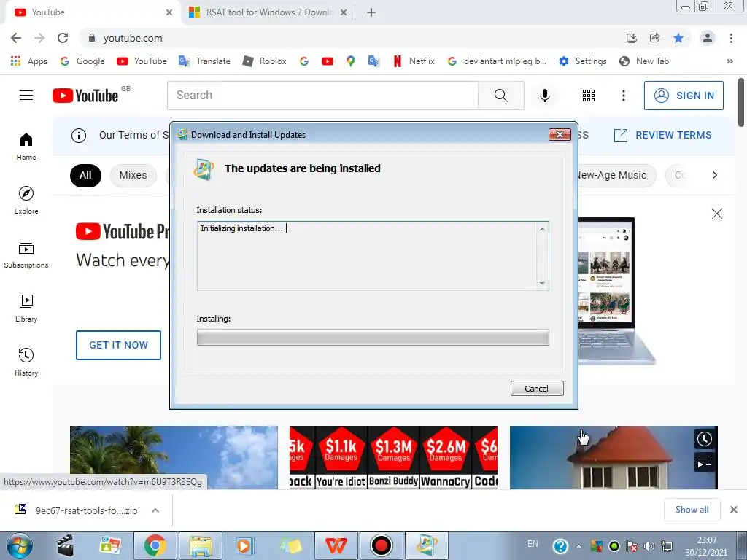Click Show all downloads

(692, 510)
